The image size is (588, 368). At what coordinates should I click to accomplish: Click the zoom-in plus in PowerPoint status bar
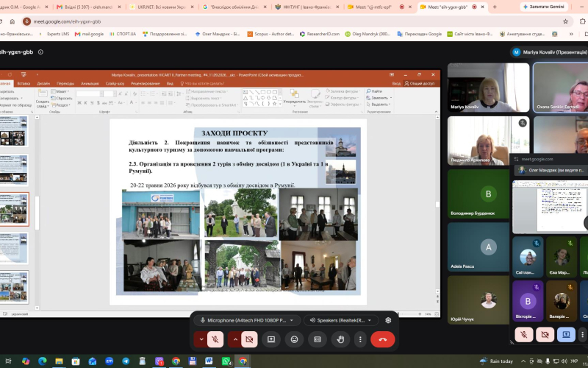420,314
